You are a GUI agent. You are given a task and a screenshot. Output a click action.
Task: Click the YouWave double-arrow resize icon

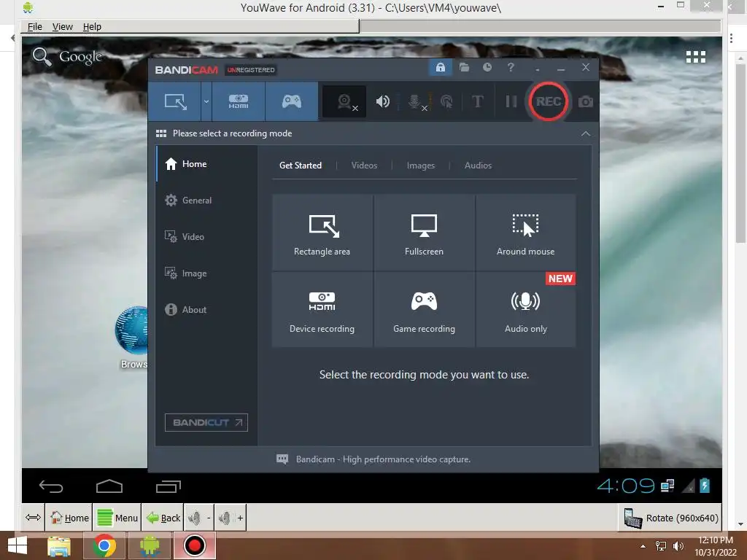pyautogui.click(x=33, y=518)
